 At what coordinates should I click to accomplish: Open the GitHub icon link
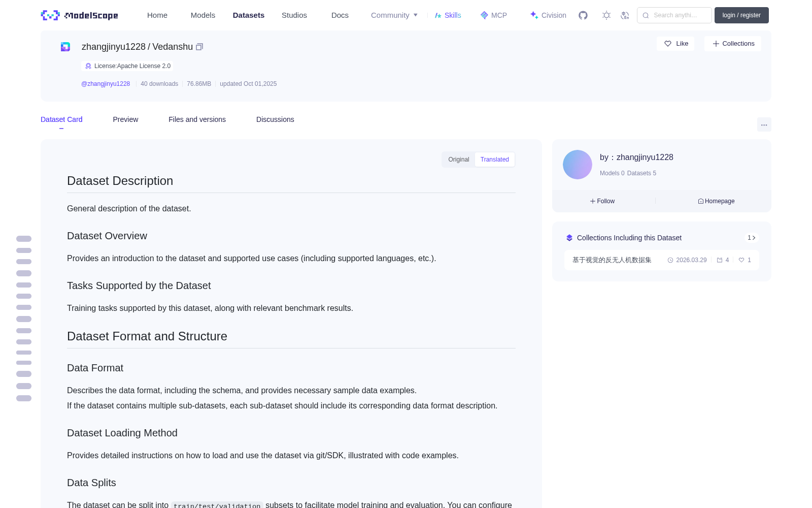[583, 15]
